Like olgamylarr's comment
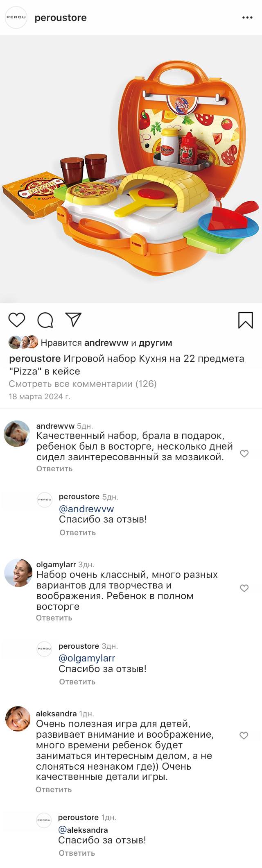262x868 pixels. pyautogui.click(x=244, y=588)
